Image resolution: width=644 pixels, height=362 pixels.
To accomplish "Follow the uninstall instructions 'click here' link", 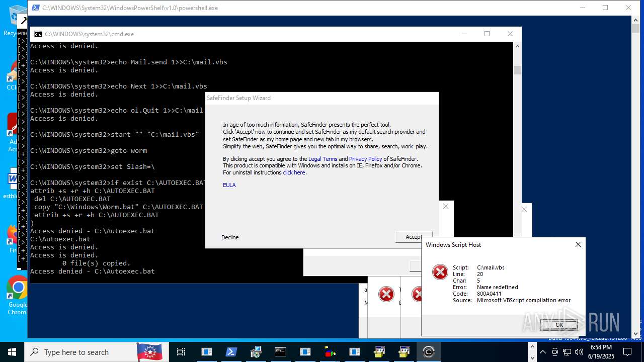I will click(294, 172).
